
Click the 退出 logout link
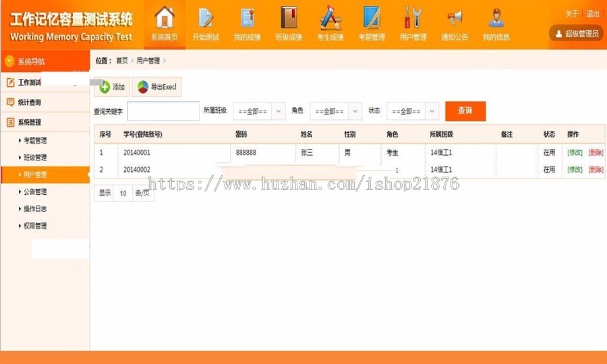tap(593, 14)
